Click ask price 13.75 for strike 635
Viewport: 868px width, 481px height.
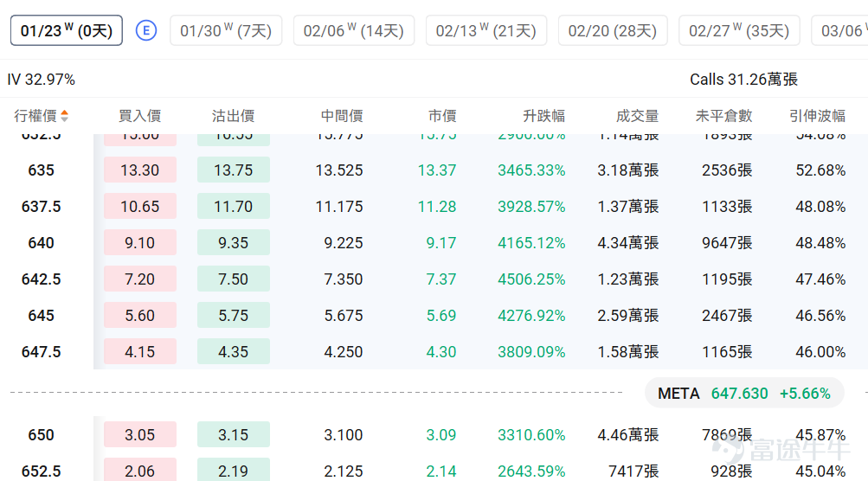(234, 170)
